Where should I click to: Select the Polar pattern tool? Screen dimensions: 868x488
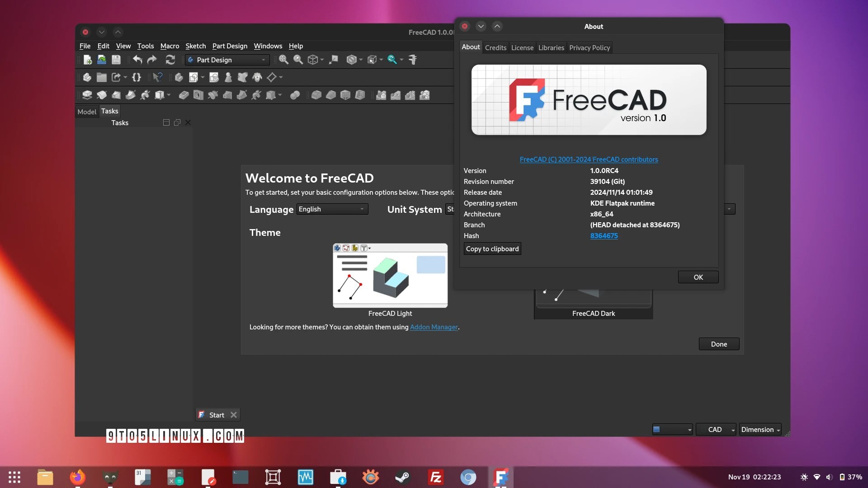point(410,95)
